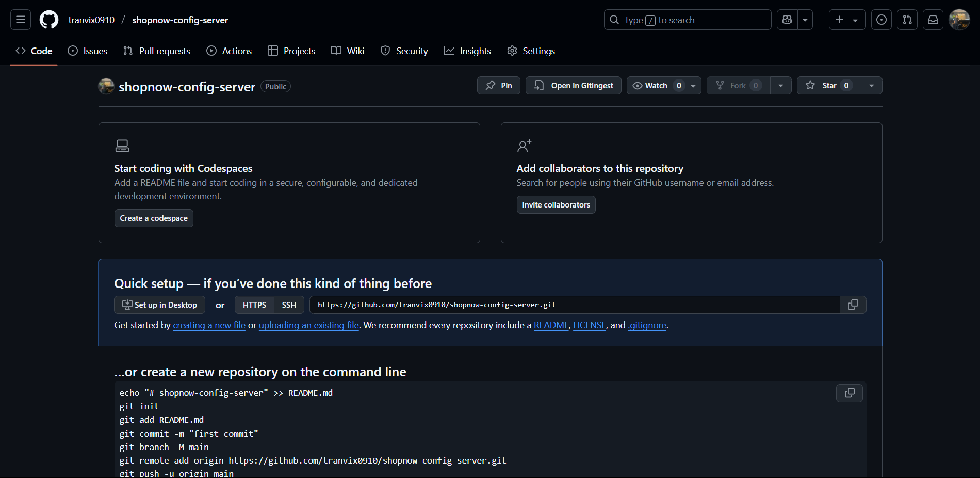The height and width of the screenshot is (478, 980).
Task: Follow the creating a new file link
Action: [x=209, y=325]
